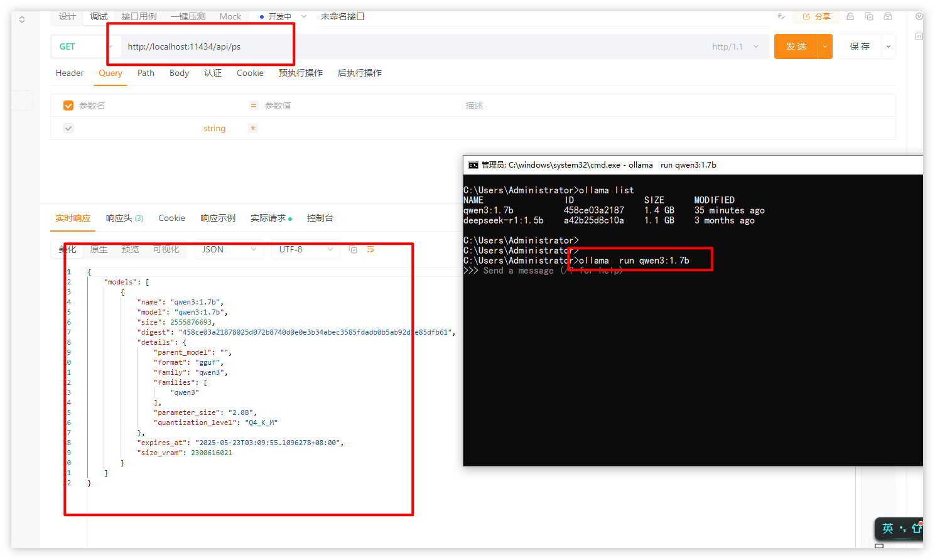The height and width of the screenshot is (560, 935).
Task: Open the Mock tab at the top
Action: [x=230, y=16]
